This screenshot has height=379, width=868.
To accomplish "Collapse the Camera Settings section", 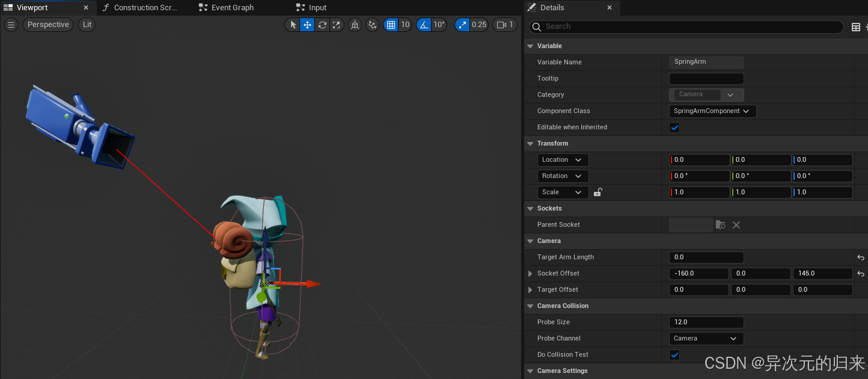I will point(530,371).
